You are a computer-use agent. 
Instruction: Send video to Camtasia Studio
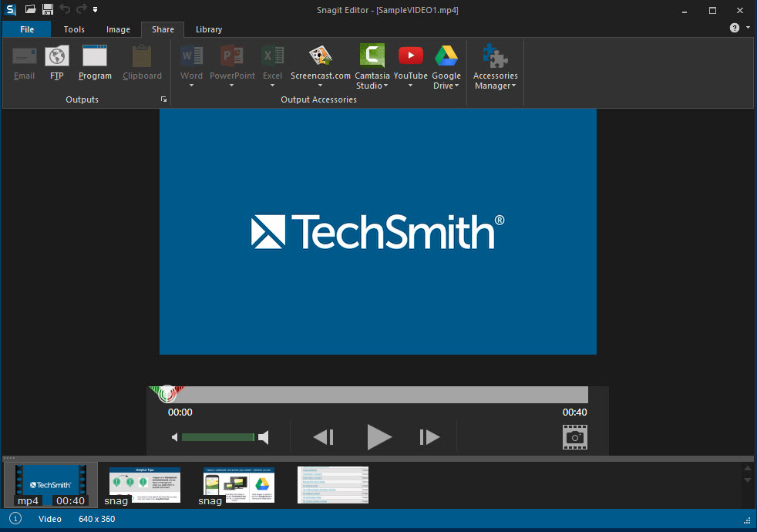click(372, 66)
